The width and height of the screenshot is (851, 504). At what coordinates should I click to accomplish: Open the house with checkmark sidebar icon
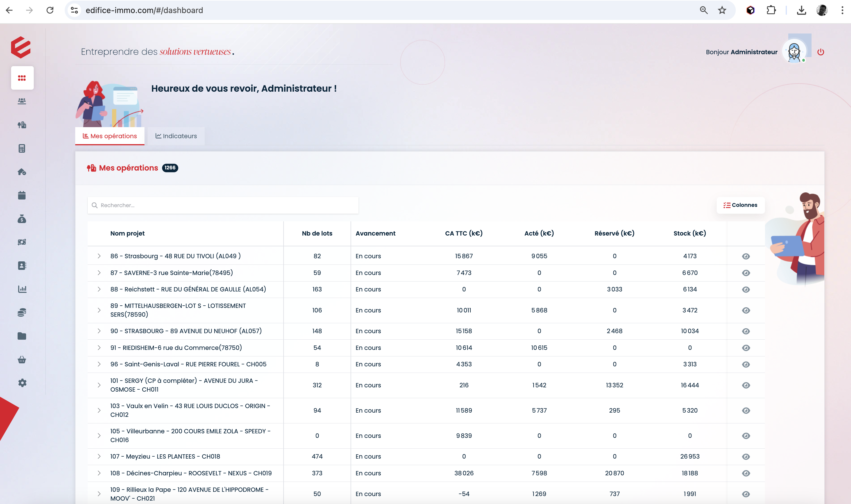point(22,172)
